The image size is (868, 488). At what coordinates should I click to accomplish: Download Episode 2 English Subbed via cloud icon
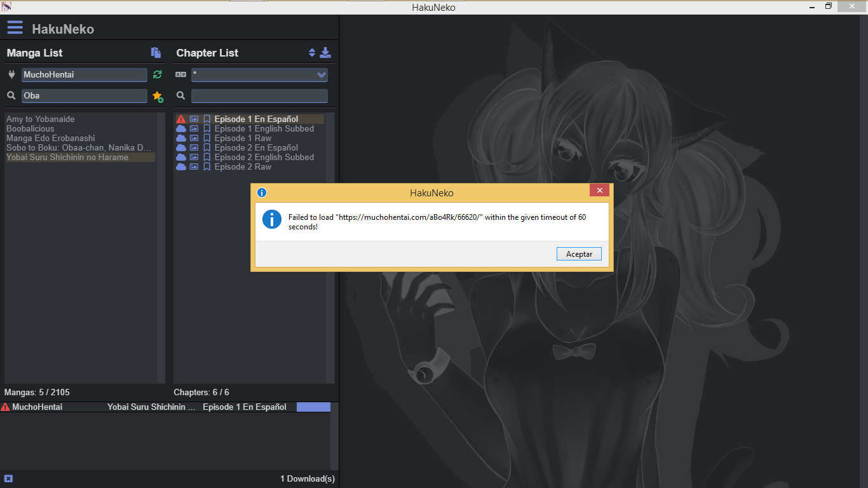(x=181, y=157)
